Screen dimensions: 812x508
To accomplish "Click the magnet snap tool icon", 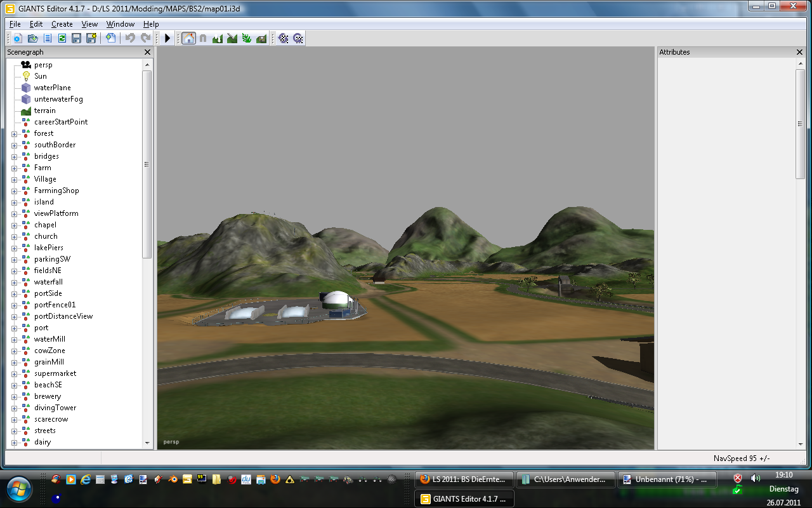I will coord(203,38).
